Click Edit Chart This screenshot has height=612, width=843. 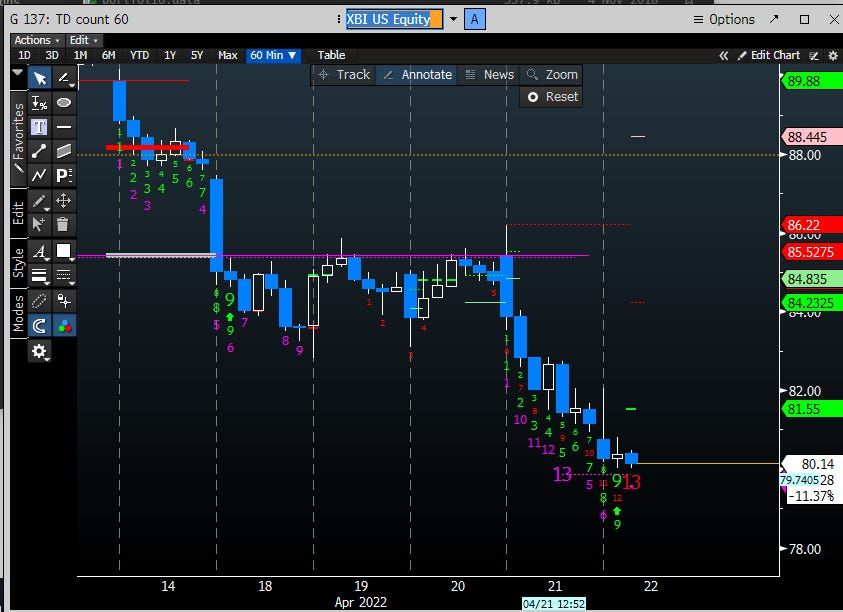tap(769, 55)
